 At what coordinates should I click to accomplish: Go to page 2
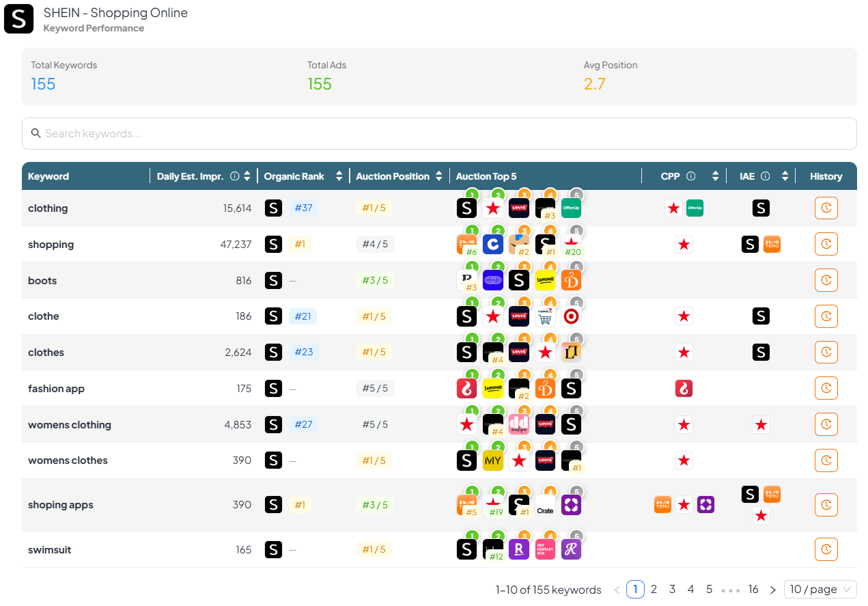pos(654,589)
